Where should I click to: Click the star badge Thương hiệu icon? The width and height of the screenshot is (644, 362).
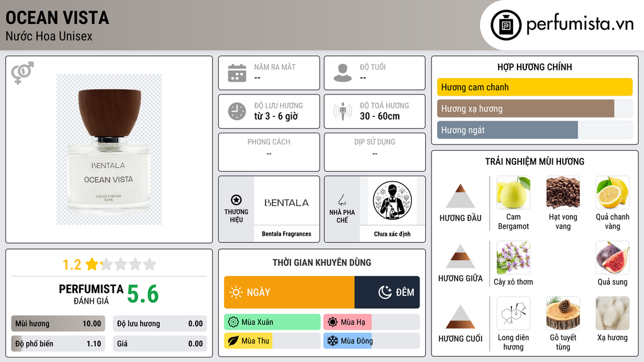tap(236, 200)
